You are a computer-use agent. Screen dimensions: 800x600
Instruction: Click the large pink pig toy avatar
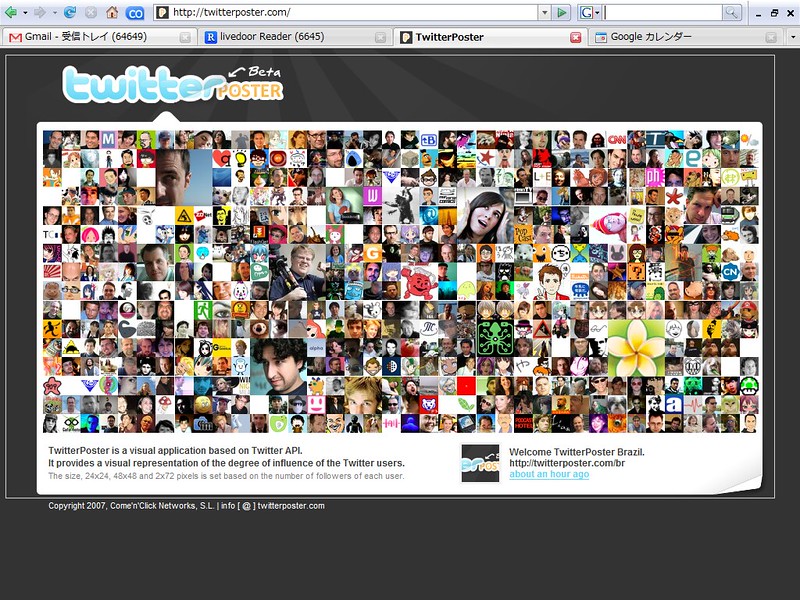608,225
